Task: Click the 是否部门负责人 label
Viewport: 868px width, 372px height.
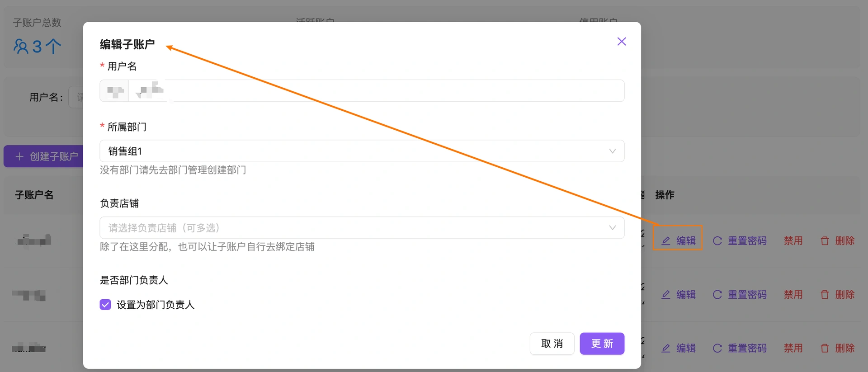Action: (x=134, y=280)
